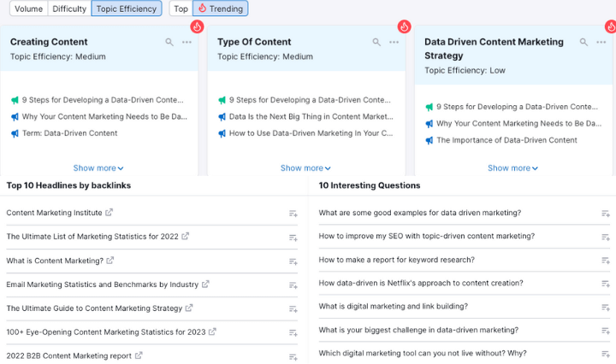Expand Show more on Creating Content card
This screenshot has width=616, height=364.
click(x=98, y=167)
